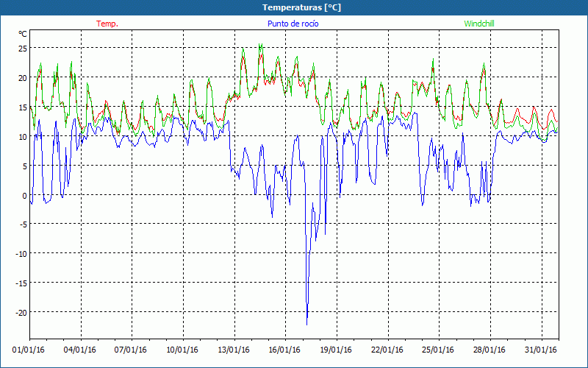Click the '°C' axis unit label
This screenshot has height=368, width=588.
click(23, 34)
